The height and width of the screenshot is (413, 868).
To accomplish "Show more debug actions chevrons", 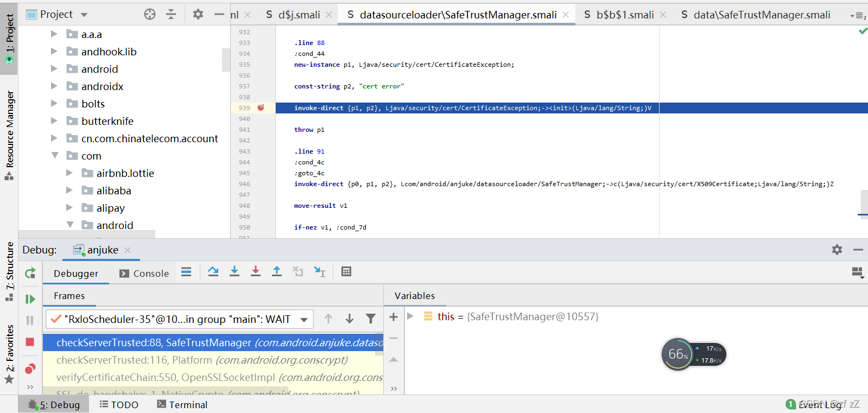I will coord(30,387).
